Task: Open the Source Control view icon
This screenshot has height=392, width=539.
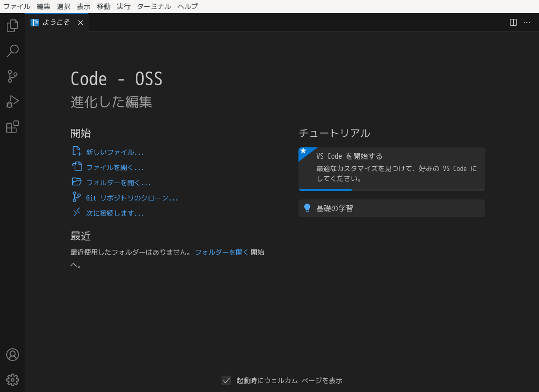Action: point(13,76)
